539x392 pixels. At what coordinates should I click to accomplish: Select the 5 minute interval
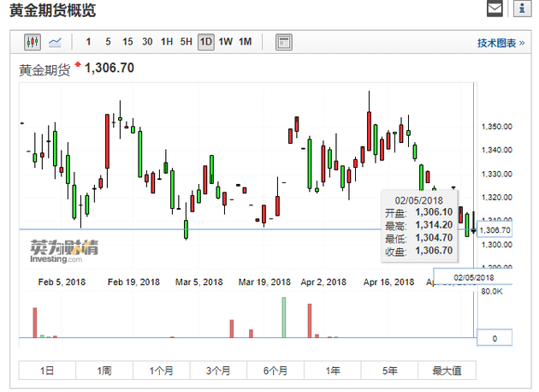(108, 42)
